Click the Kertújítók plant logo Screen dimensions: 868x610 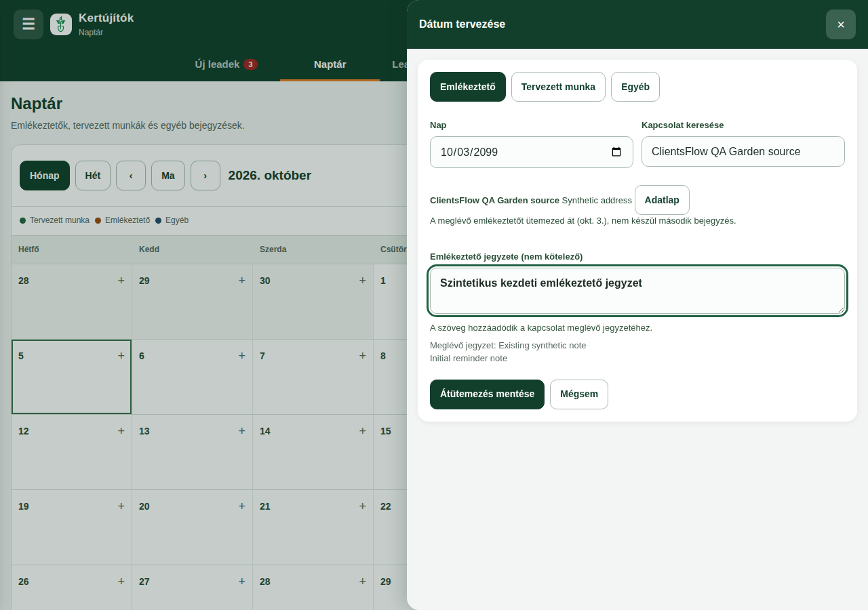[61, 24]
